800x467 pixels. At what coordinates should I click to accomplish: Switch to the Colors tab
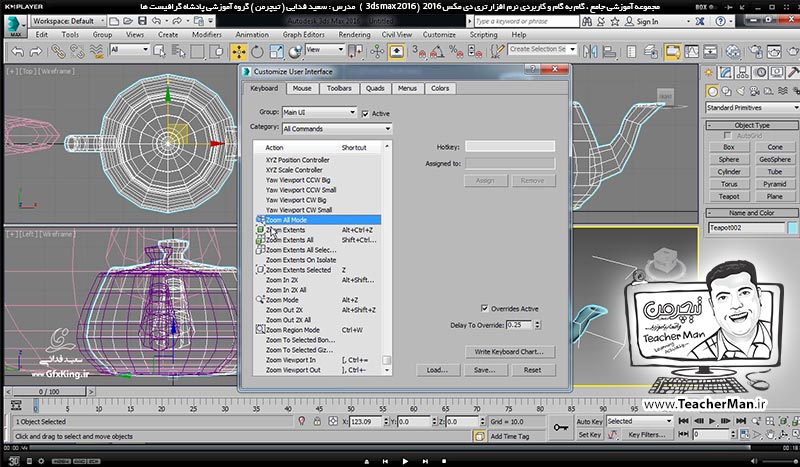point(440,88)
